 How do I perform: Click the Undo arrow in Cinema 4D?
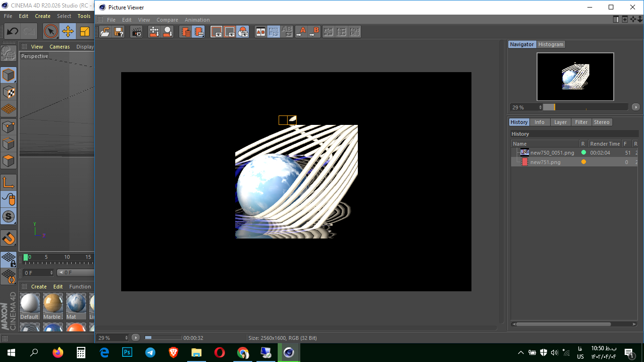click(x=12, y=32)
